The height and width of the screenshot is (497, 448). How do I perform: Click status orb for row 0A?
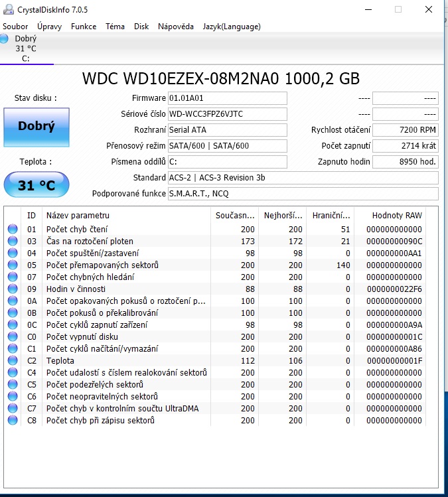coord(13,301)
